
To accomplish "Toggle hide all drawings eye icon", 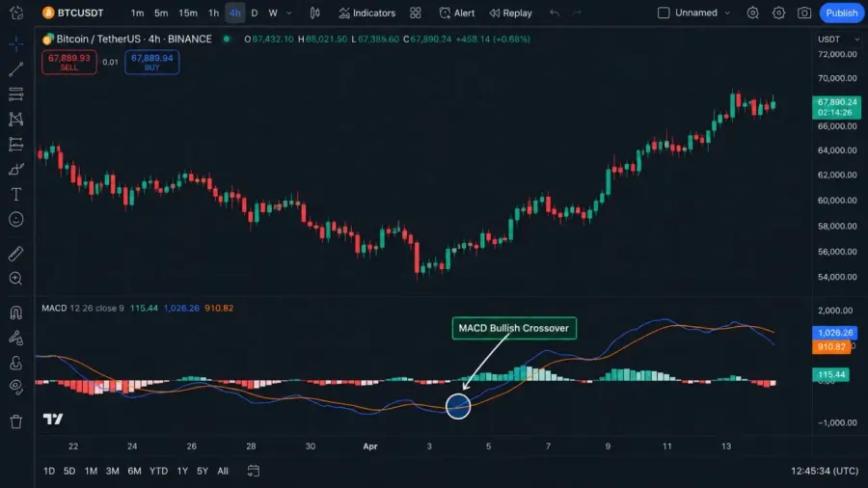I will [x=16, y=388].
